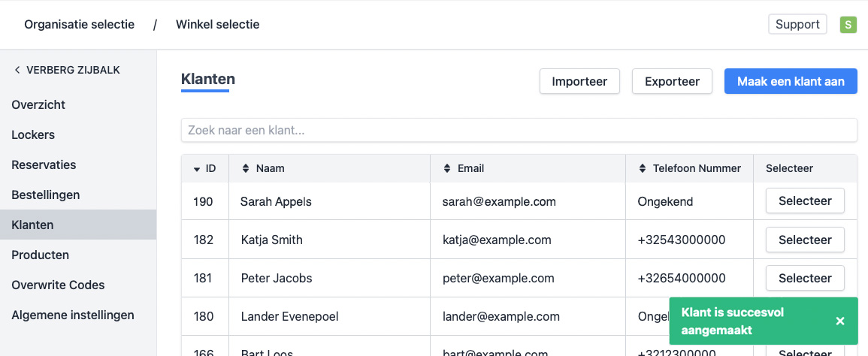868x356 pixels.
Task: Open Organisatie selectie breadcrumb
Action: [79, 25]
